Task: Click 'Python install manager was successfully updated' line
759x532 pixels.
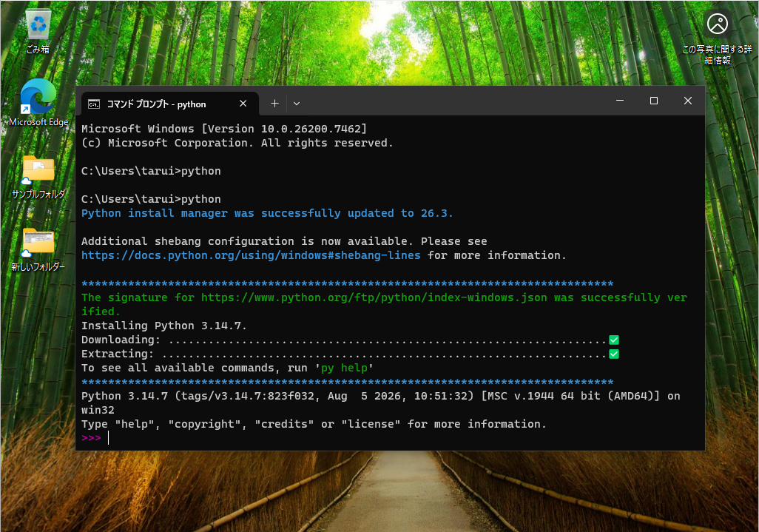Action: coord(267,213)
